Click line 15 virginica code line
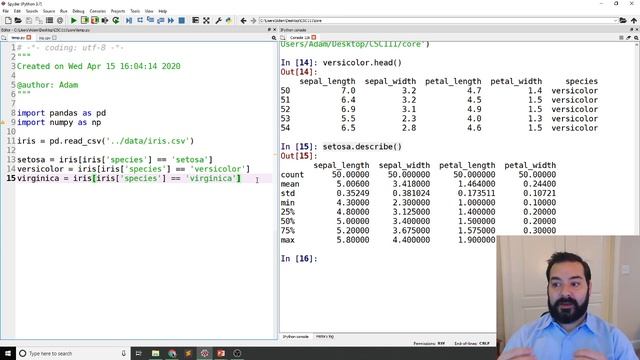This screenshot has height=360, width=640. 129,178
